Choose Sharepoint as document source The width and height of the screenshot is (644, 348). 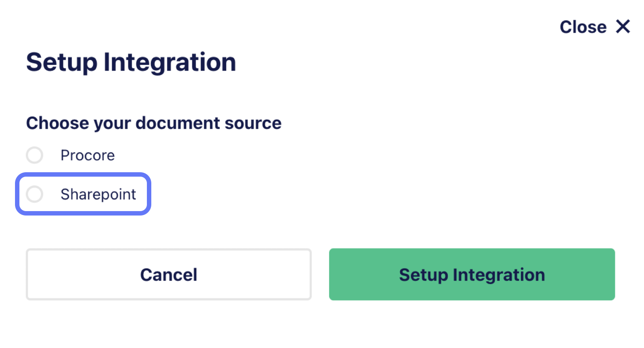tap(34, 194)
